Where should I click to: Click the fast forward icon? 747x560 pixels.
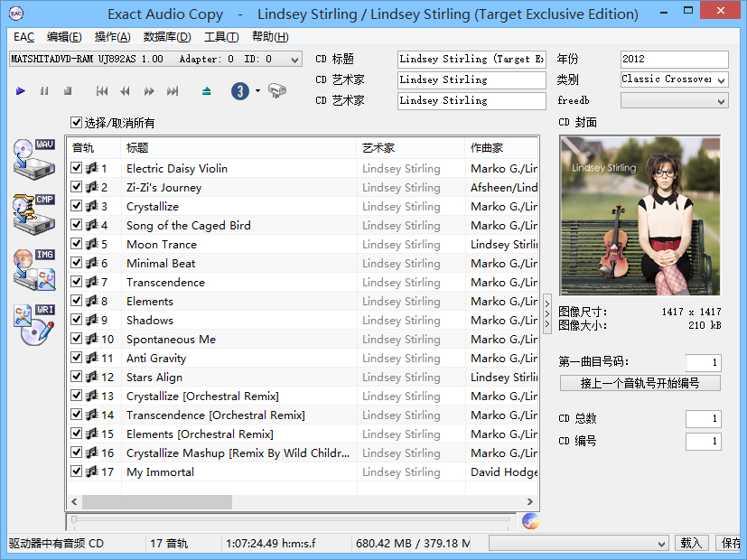pyautogui.click(x=149, y=90)
